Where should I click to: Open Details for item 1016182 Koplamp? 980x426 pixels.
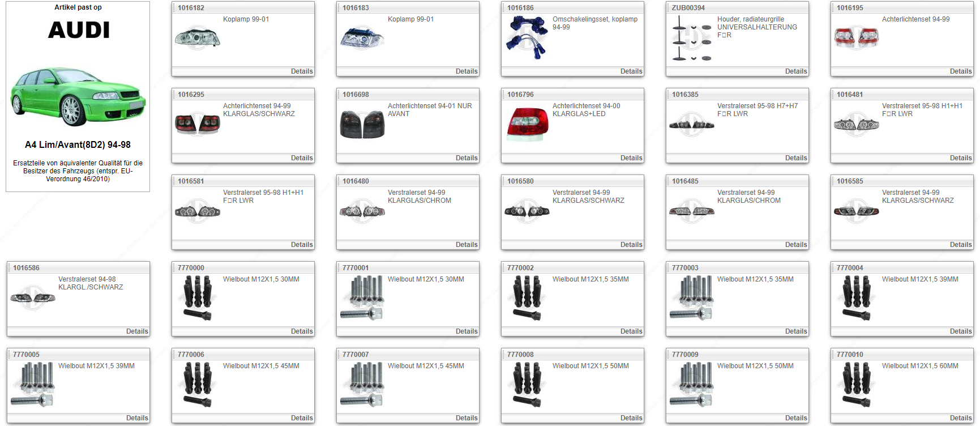(301, 71)
